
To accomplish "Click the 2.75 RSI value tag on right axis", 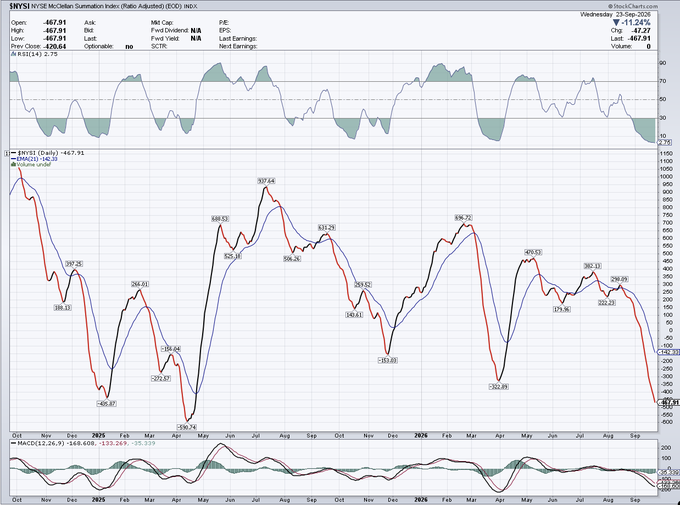I will click(x=665, y=142).
